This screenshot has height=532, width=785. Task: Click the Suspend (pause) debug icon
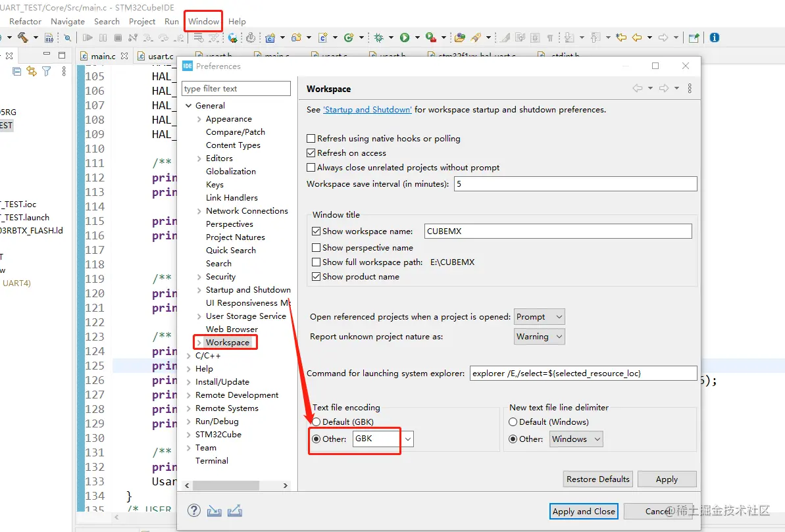103,37
